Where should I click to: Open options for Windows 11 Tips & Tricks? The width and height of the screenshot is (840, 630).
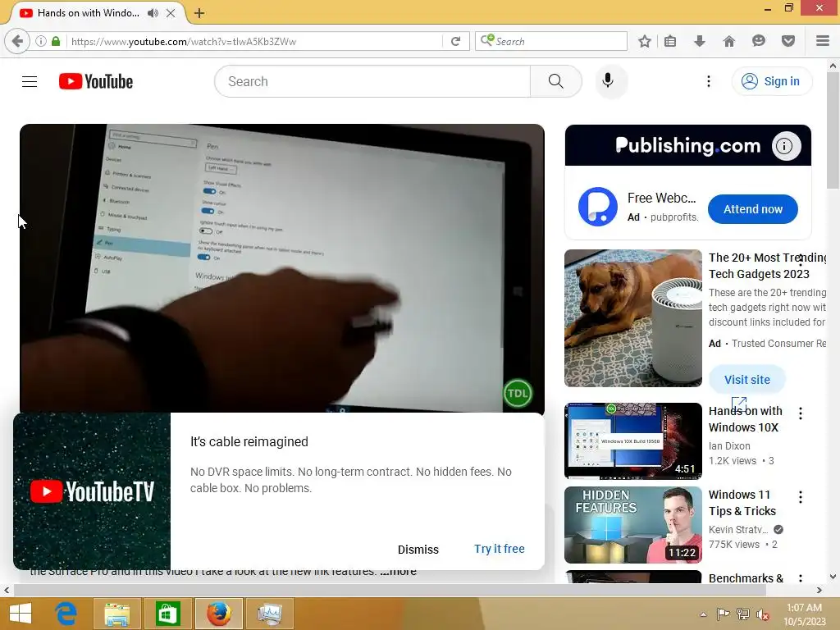801,497
